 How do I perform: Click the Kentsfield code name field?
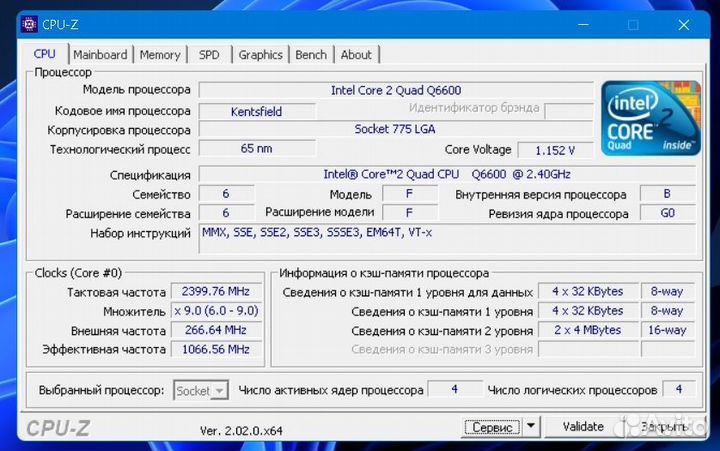tap(257, 112)
